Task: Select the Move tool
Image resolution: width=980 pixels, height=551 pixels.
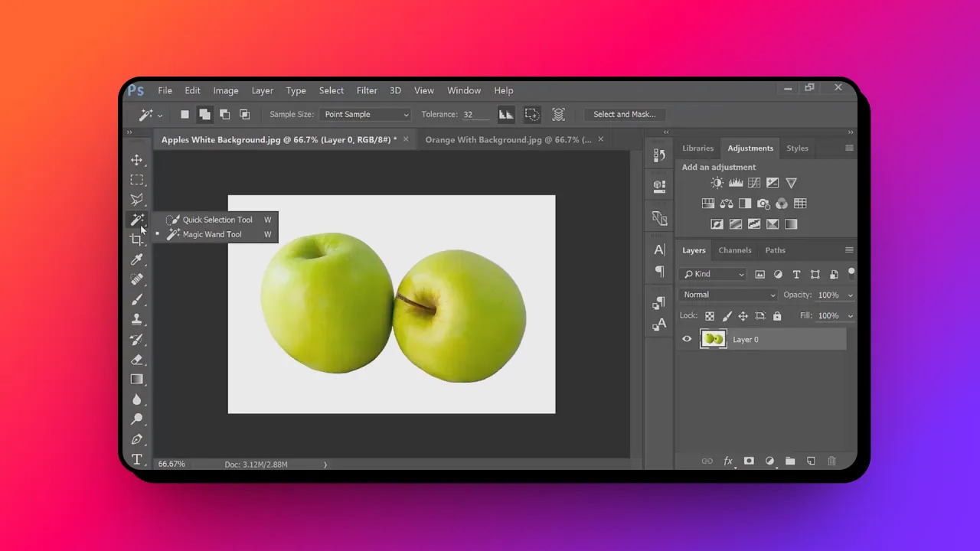Action: (x=138, y=160)
